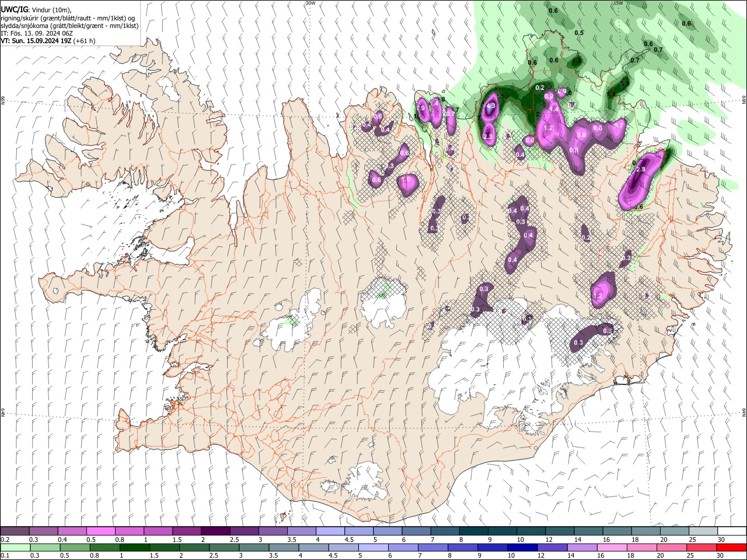Click the '20W' longitude label
747x560 pixels.
(310, 3)
